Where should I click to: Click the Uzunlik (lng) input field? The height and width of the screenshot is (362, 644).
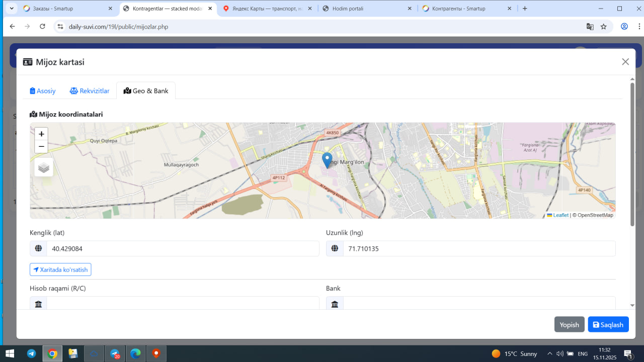click(479, 248)
